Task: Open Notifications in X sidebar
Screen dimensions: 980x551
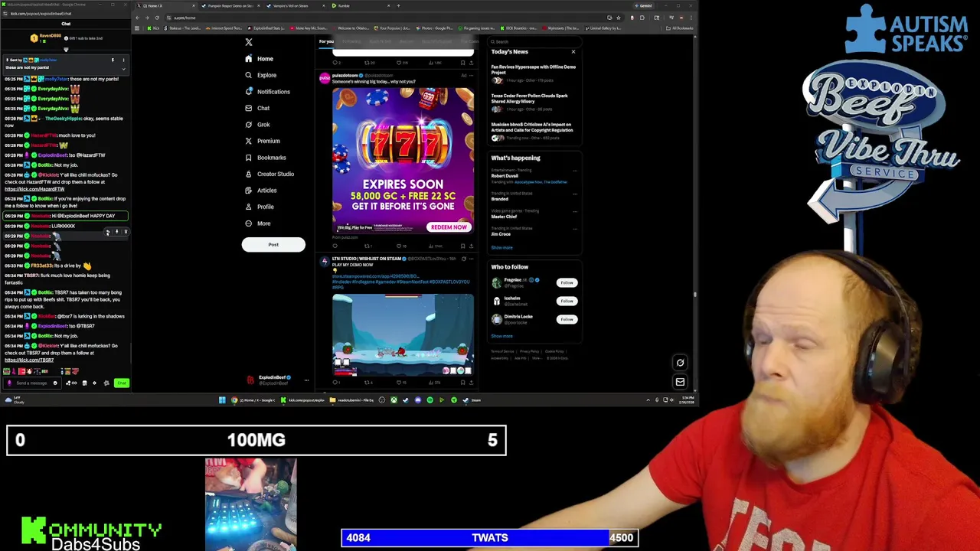Action: [267, 92]
